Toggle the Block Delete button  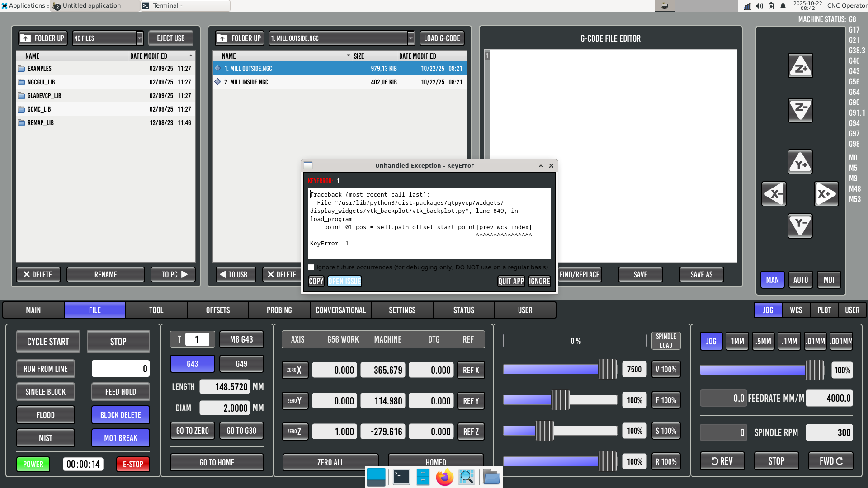(120, 415)
